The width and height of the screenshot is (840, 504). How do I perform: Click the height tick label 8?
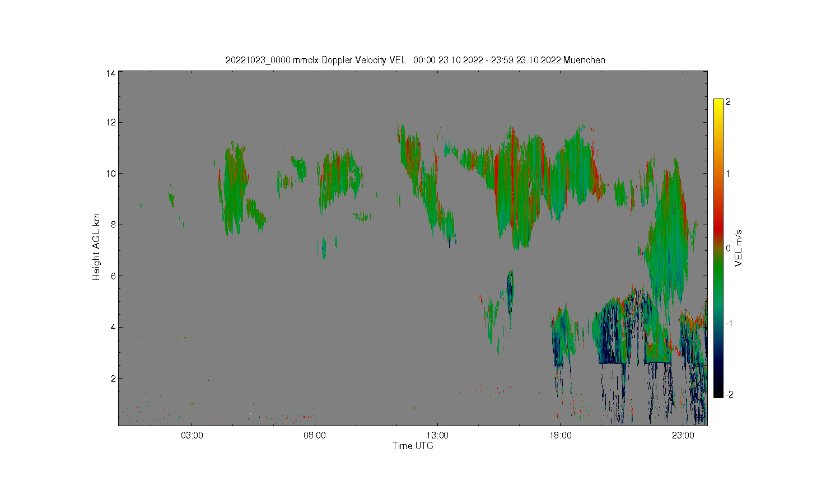(x=113, y=225)
